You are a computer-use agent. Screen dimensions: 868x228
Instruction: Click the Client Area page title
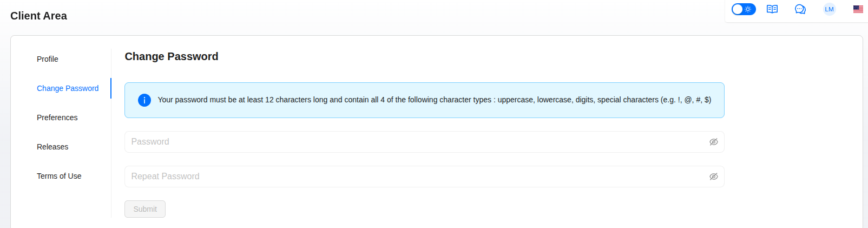(x=38, y=16)
